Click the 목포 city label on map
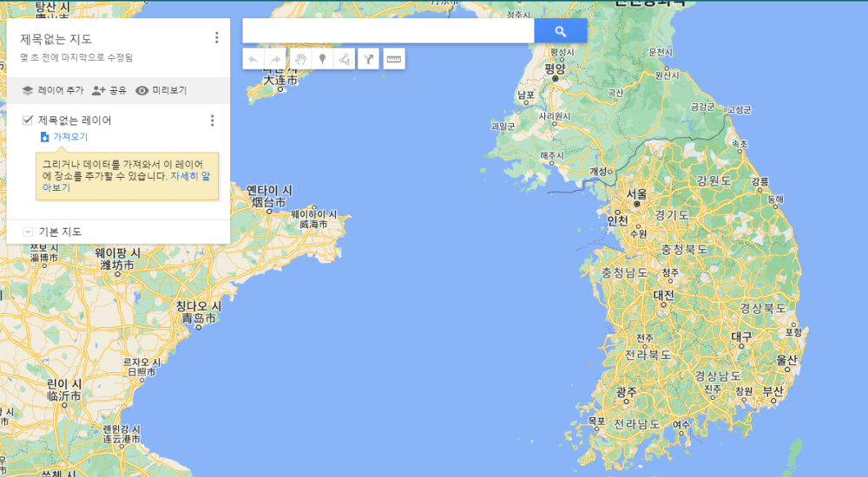Viewport: 868px width, 477px height. 596,421
